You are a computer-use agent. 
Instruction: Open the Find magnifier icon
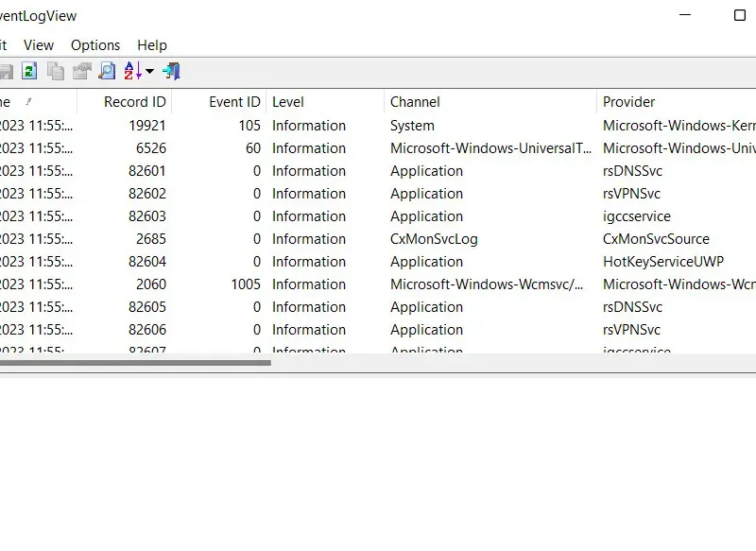pos(107,71)
